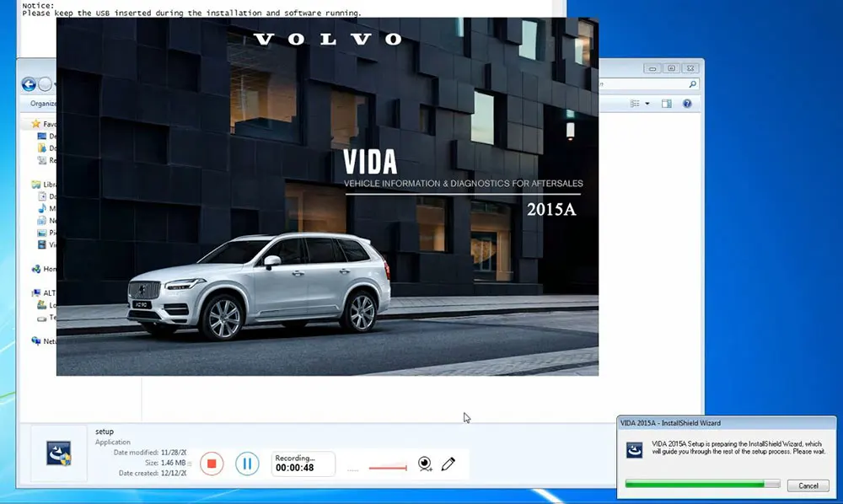Image resolution: width=843 pixels, height=504 pixels.
Task: Click the '1.46 MB' size value
Action: (173, 463)
